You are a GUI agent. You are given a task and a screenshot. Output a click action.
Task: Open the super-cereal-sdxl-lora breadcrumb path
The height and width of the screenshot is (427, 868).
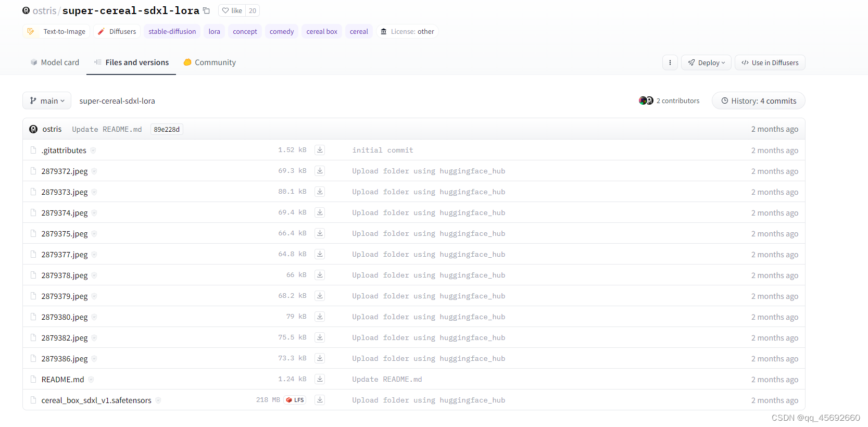pos(117,101)
